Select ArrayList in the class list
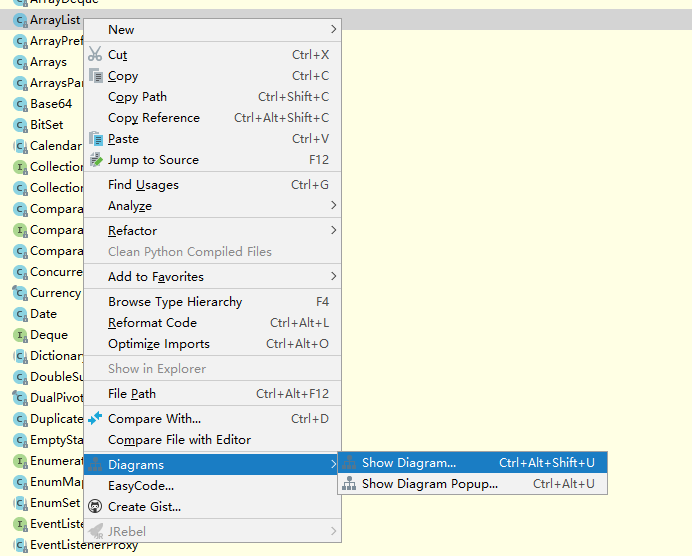The image size is (692, 556). [55, 20]
